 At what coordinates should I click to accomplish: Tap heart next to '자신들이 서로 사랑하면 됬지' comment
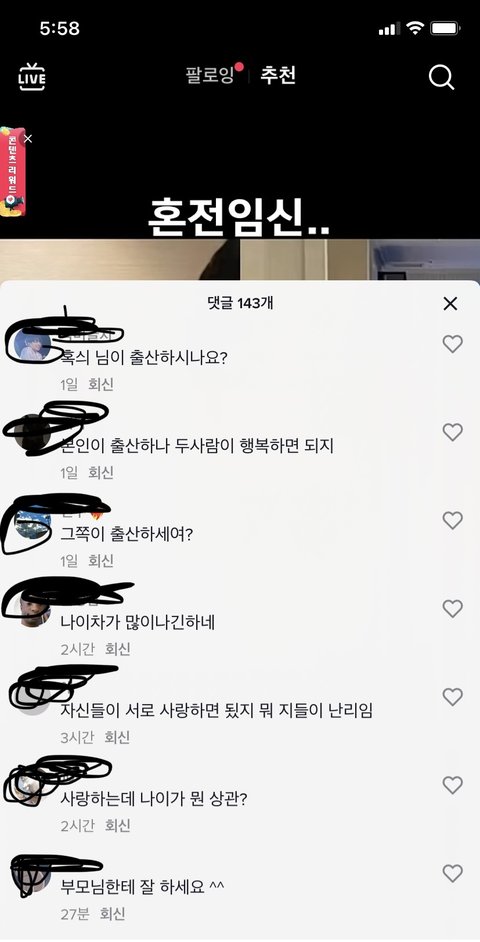tap(452, 697)
